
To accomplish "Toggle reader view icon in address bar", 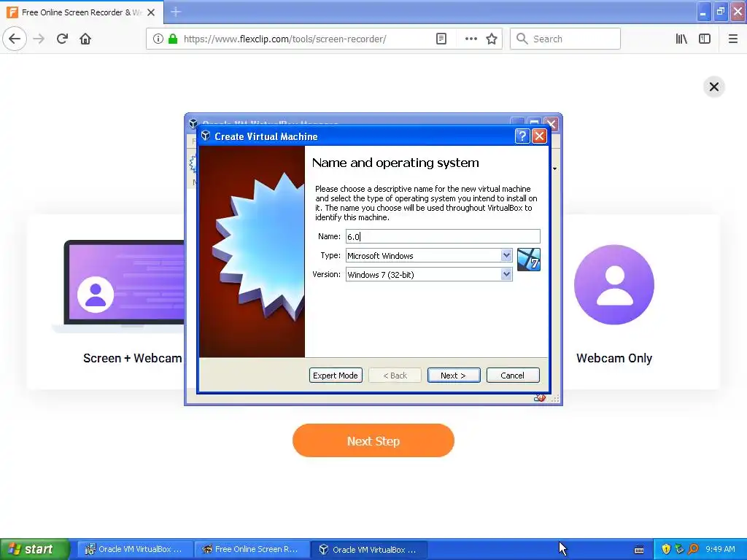I will (441, 39).
